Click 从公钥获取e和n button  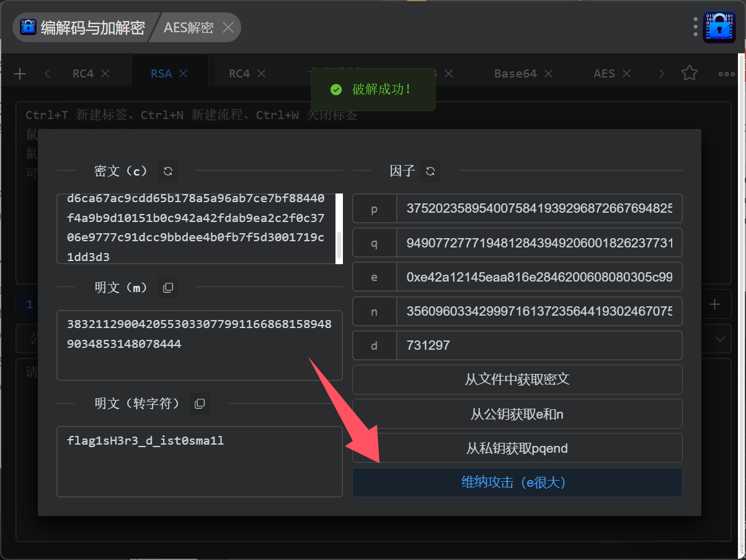point(517,414)
